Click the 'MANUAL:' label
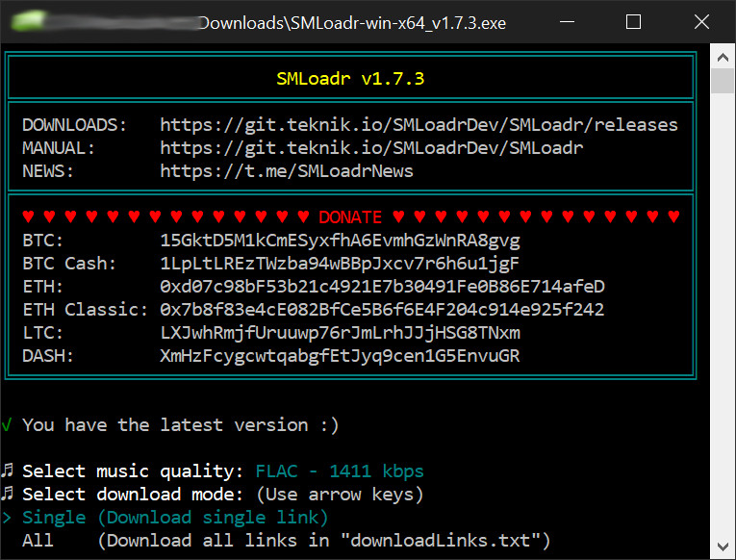Screen dimensions: 736x560 click(x=59, y=148)
